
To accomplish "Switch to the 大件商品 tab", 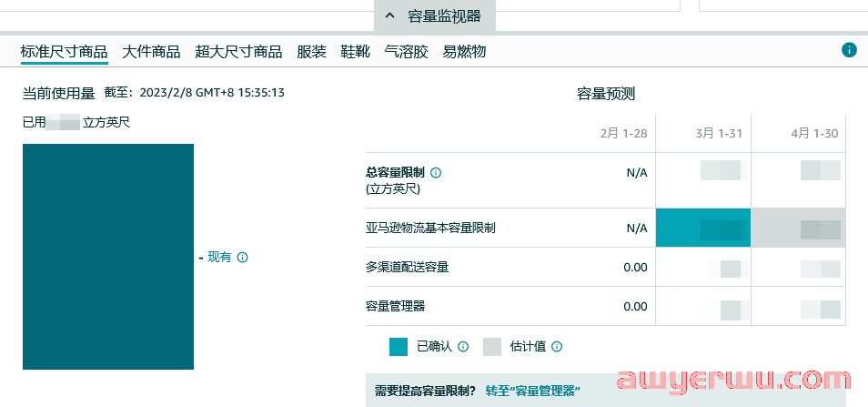I will pos(151,52).
